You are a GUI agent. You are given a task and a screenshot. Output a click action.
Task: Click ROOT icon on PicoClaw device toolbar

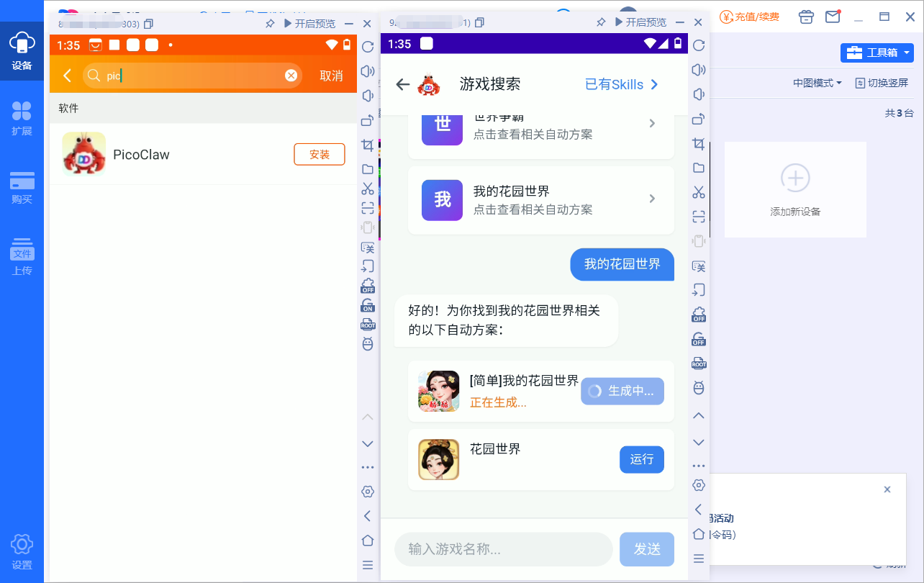pyautogui.click(x=368, y=323)
